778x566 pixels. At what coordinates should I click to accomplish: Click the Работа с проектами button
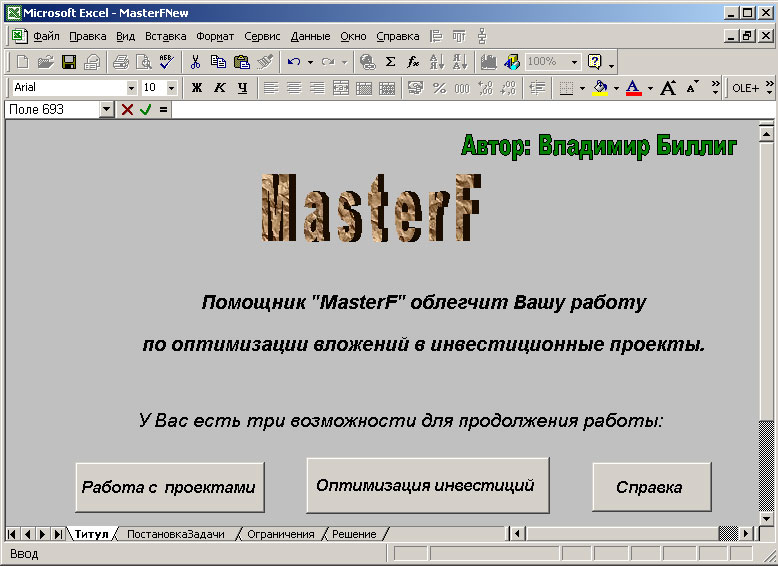(169, 488)
